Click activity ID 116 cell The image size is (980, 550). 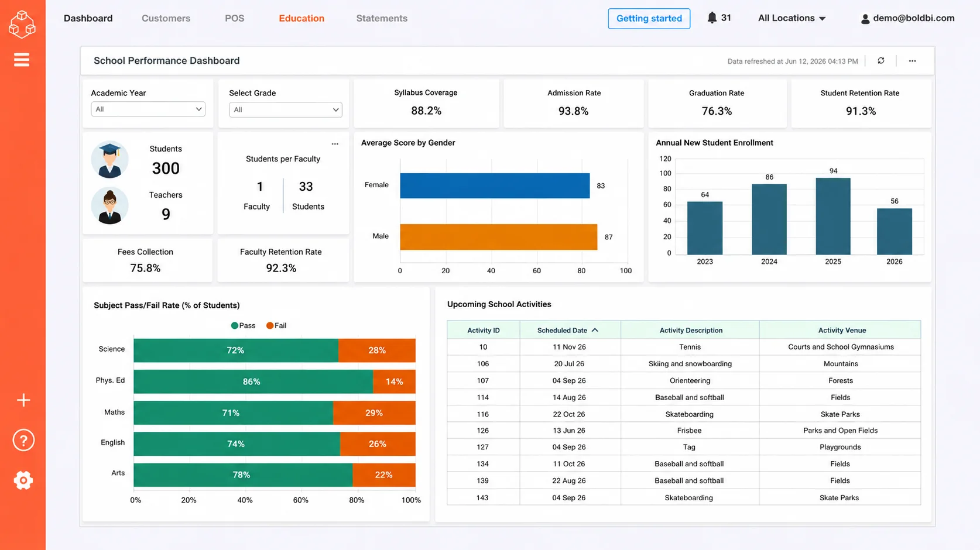[x=483, y=414]
